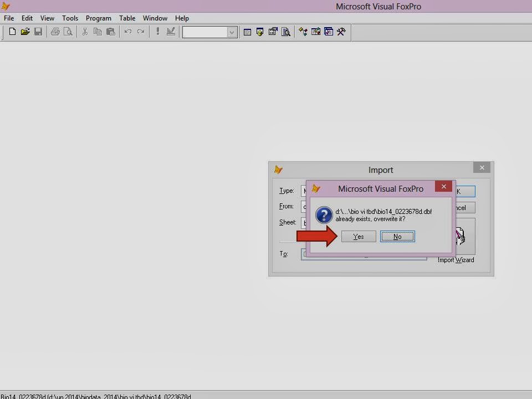
Task: Click the FoxPro fox icon in main title bar
Action: [6, 6]
